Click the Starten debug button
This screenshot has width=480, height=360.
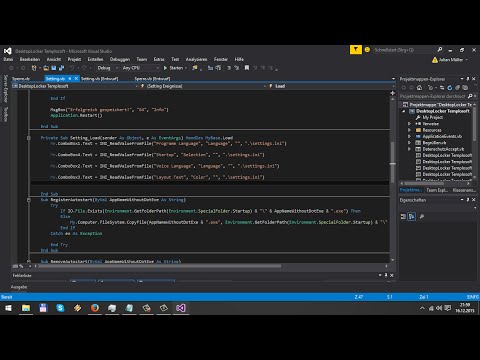[173, 68]
